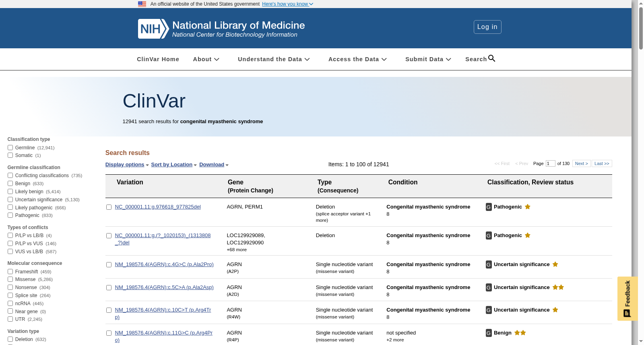Expand Here's how you know

[287, 4]
